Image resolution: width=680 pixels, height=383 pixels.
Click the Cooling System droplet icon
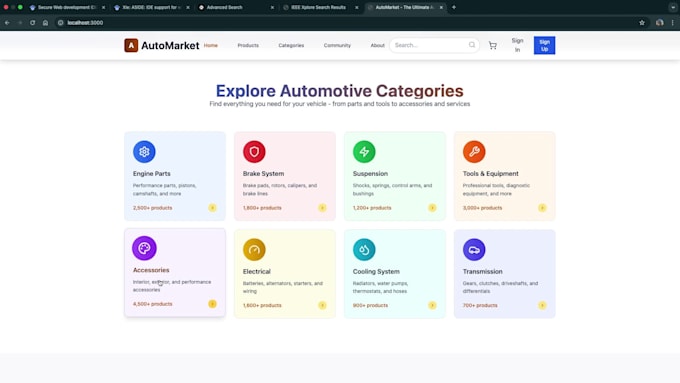click(364, 249)
